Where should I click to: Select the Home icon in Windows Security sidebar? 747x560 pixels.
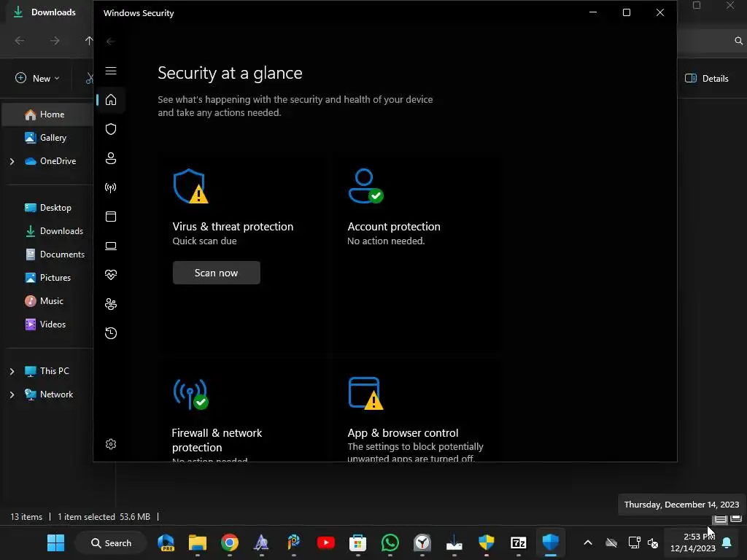111,100
